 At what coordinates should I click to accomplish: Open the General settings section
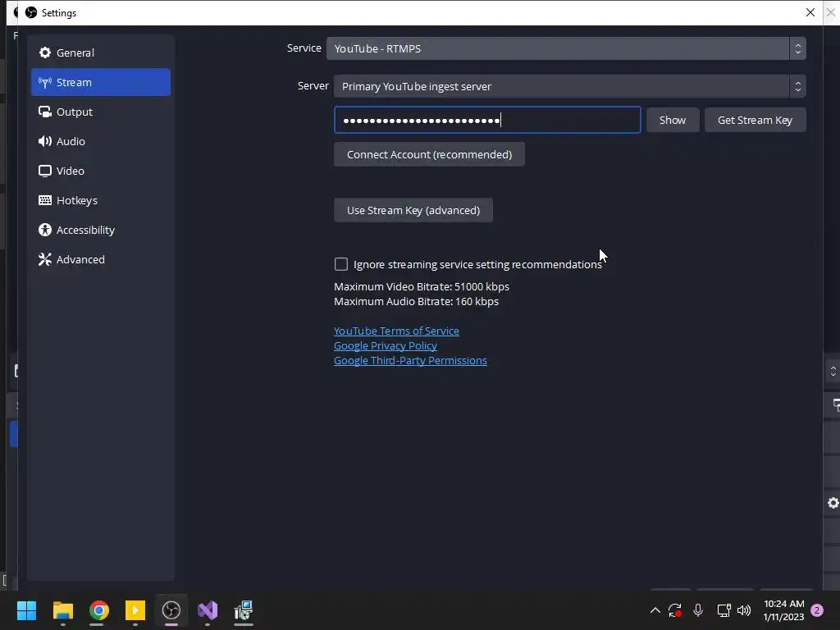101,52
